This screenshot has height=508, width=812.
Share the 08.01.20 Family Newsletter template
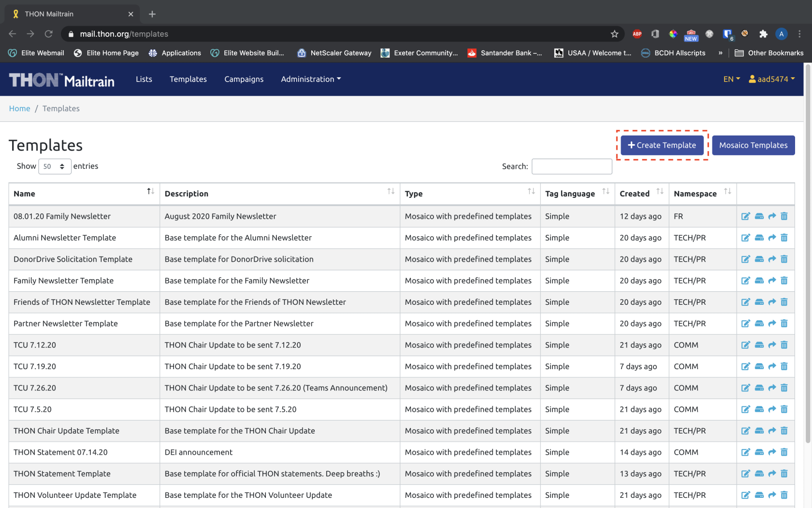[772, 216]
